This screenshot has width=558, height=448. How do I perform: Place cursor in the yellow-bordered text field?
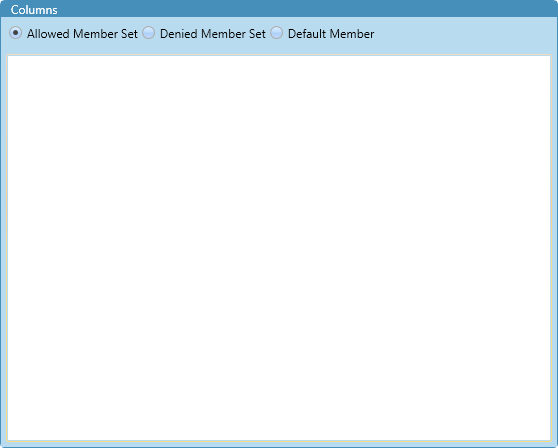pos(279,248)
